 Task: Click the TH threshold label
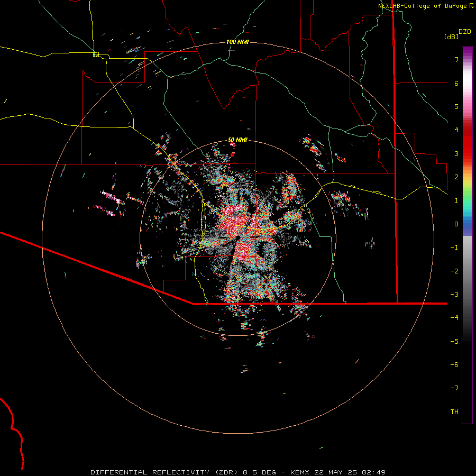(x=454, y=412)
